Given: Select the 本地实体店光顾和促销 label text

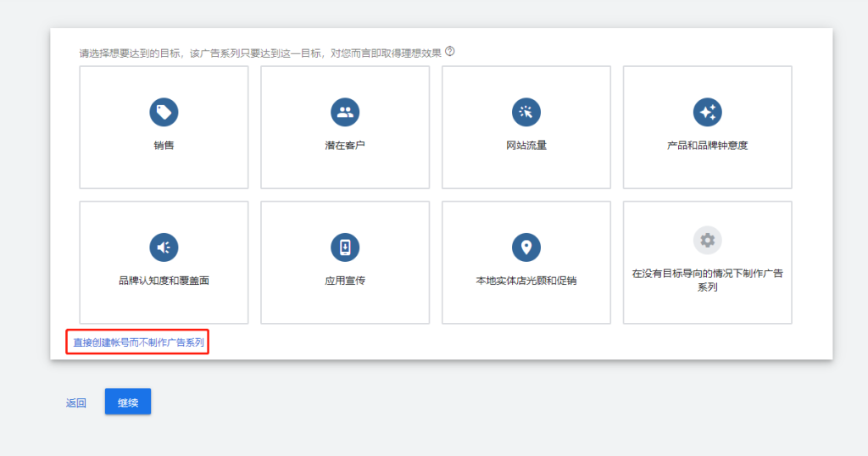Looking at the screenshot, I should click(x=526, y=281).
